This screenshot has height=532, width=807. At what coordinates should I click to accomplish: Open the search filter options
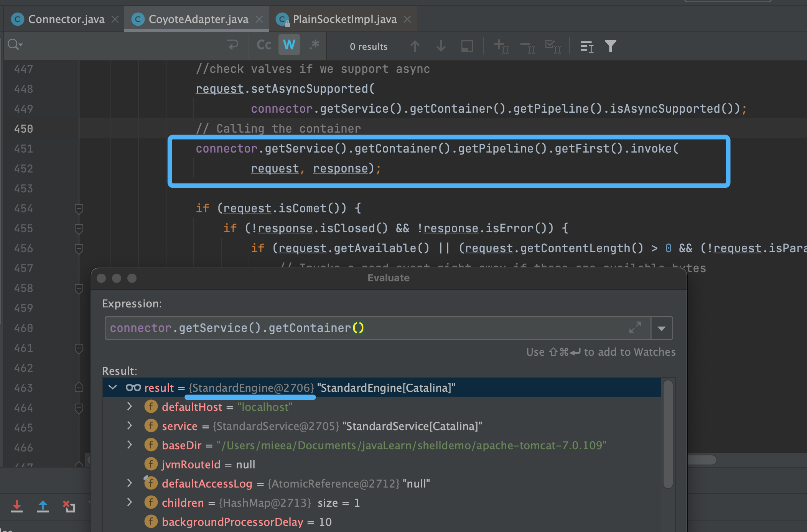[611, 46]
